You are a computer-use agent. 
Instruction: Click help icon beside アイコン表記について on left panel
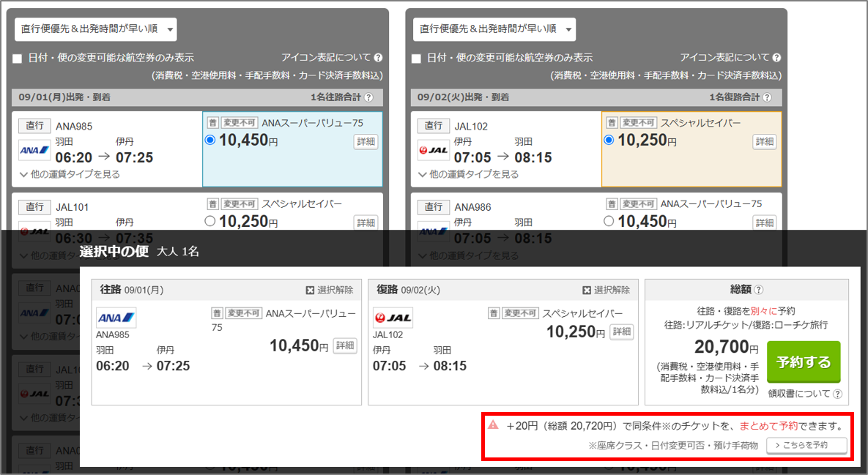[x=378, y=58]
